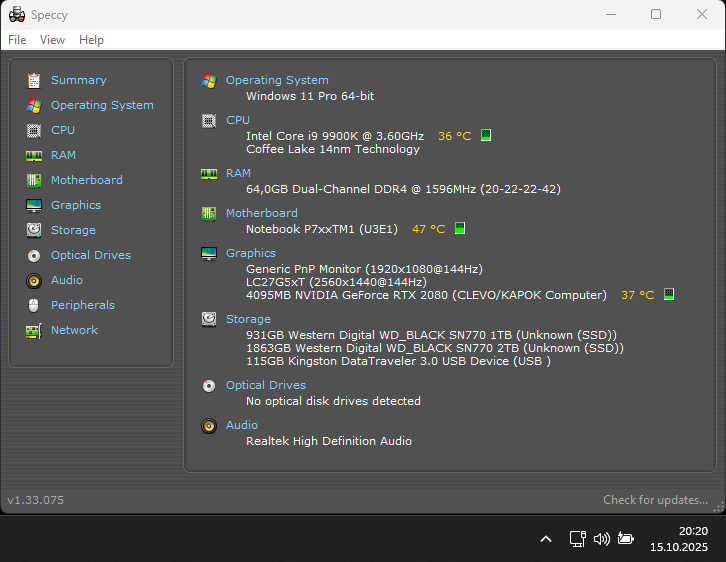Open the Help menu
Viewport: 726px width, 562px height.
coord(91,40)
